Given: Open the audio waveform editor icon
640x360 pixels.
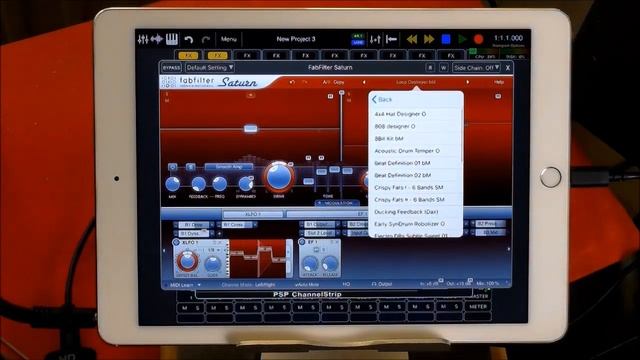Looking at the screenshot, I should tap(157, 39).
